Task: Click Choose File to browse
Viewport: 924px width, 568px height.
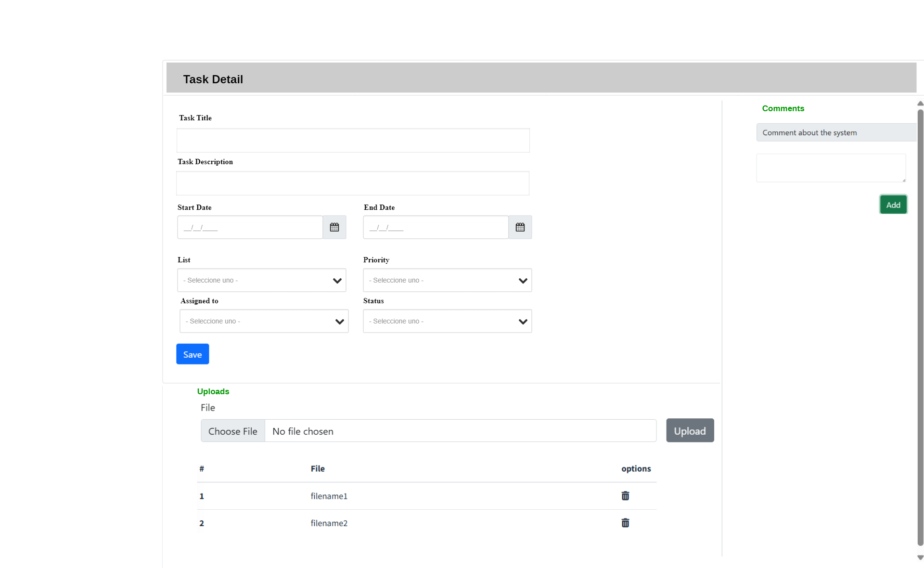Action: [x=233, y=431]
